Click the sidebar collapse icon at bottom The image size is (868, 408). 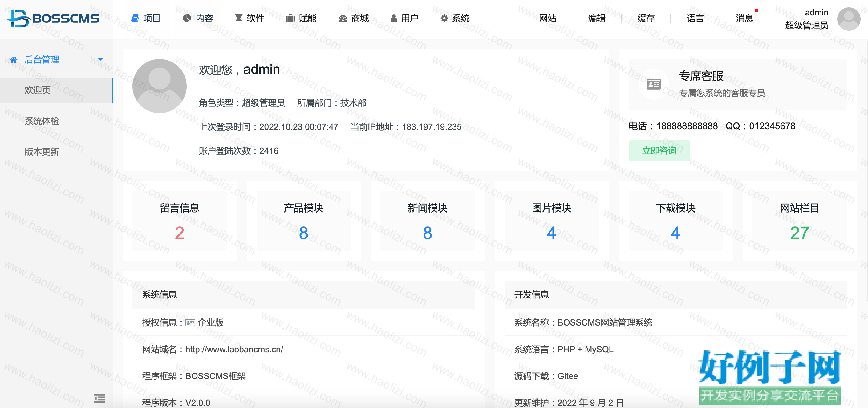point(100,398)
